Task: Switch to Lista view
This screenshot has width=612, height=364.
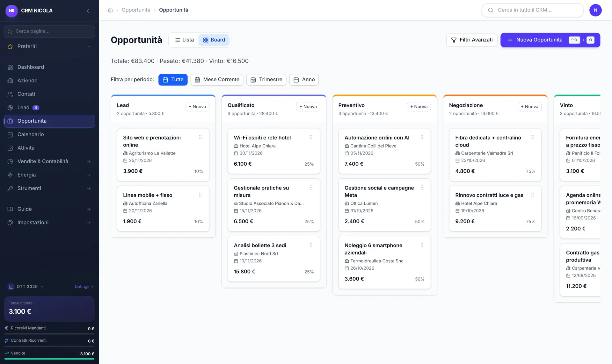Action: click(x=184, y=40)
